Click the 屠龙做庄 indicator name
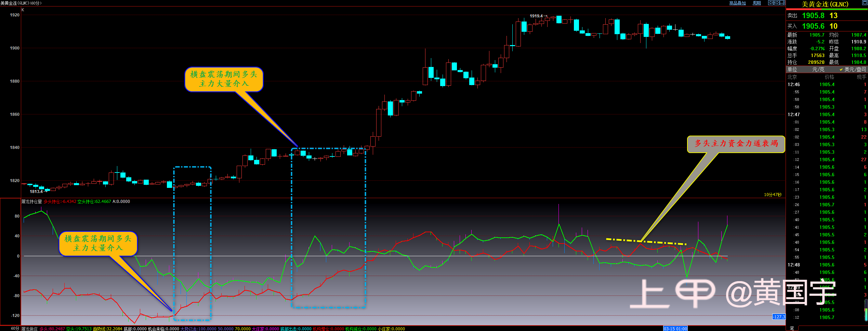This screenshot has width=868, height=331. coord(29,329)
